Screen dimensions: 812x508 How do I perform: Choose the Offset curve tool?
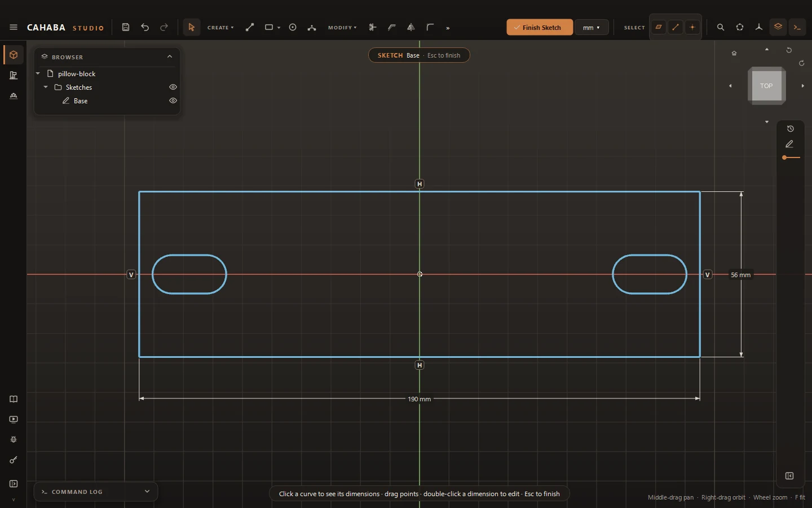point(392,27)
